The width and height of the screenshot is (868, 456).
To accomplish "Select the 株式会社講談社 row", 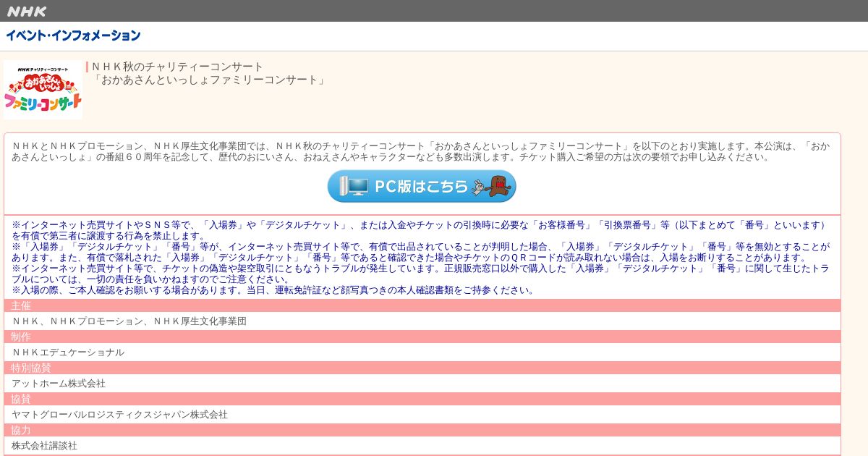I will click(422, 445).
